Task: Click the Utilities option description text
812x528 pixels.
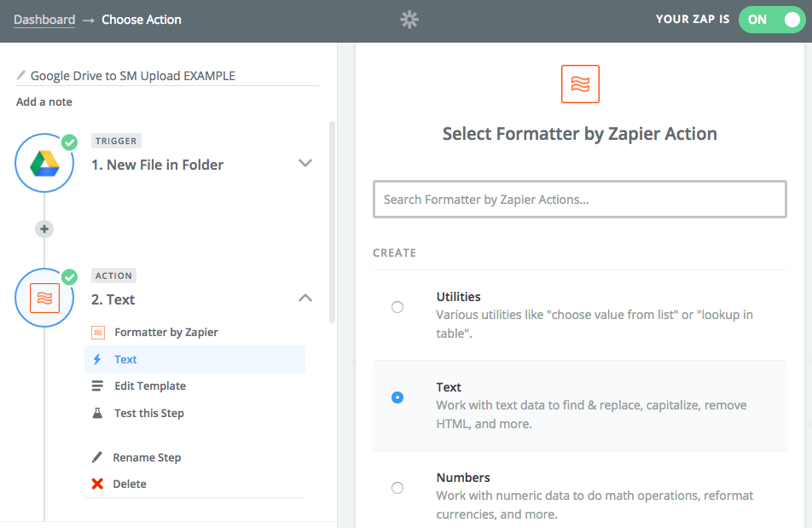Action: pos(594,324)
